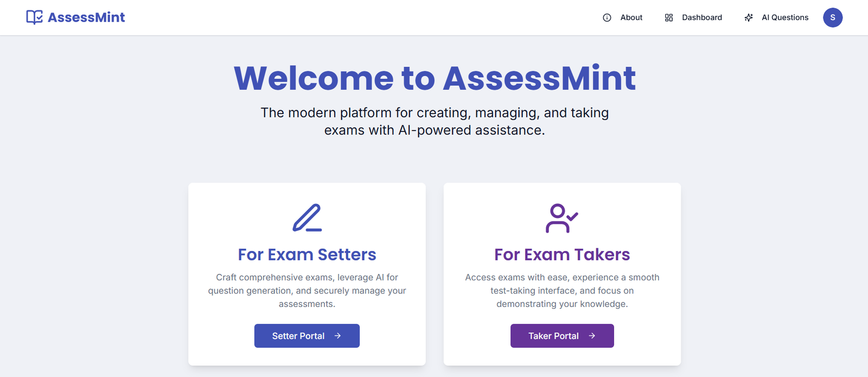868x377 pixels.
Task: Open the S user avatar menu
Action: tap(833, 17)
